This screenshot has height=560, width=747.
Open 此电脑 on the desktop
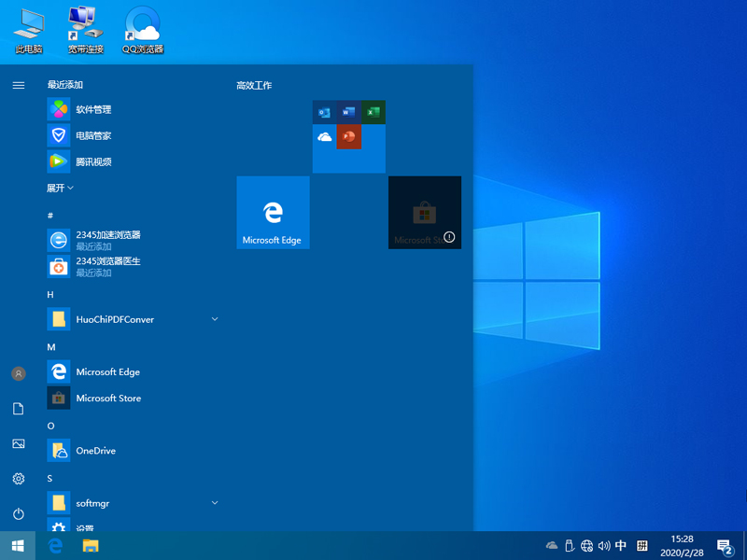click(x=28, y=23)
